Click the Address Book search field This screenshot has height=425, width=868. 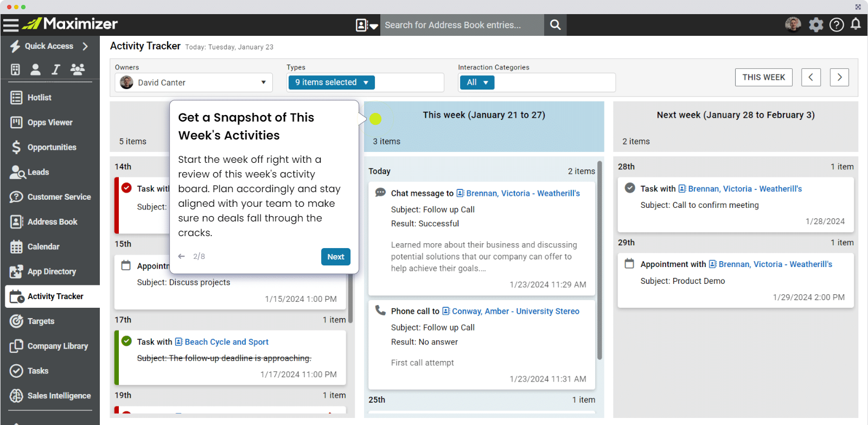pyautogui.click(x=462, y=25)
